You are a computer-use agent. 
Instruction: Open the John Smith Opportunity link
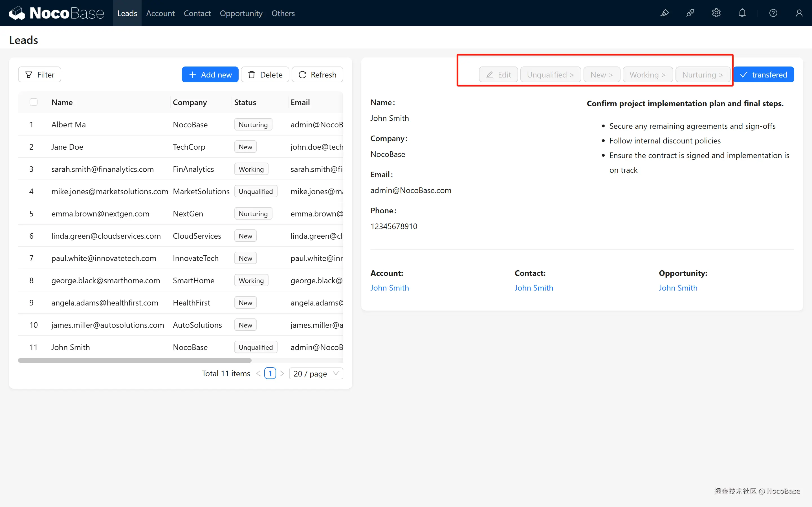pos(678,288)
